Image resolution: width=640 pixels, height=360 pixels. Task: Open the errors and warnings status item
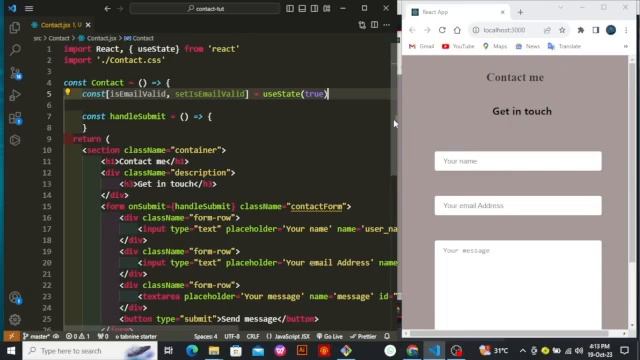pyautogui.click(x=78, y=336)
